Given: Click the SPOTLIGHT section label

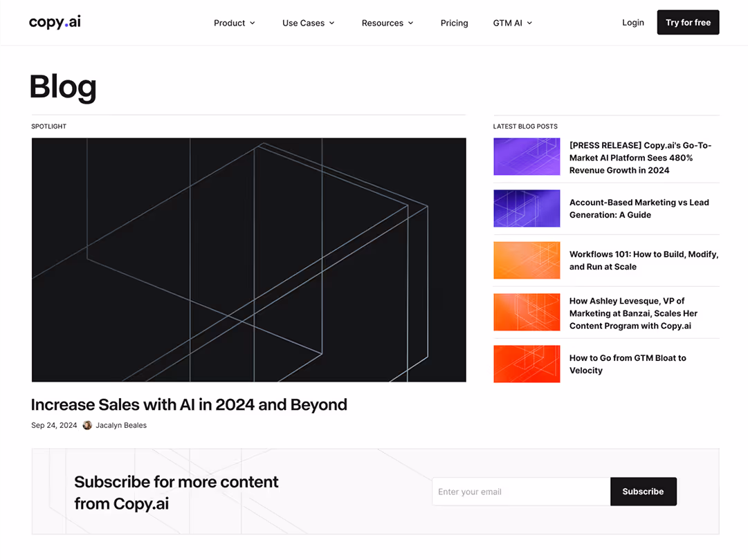Looking at the screenshot, I should coord(48,127).
